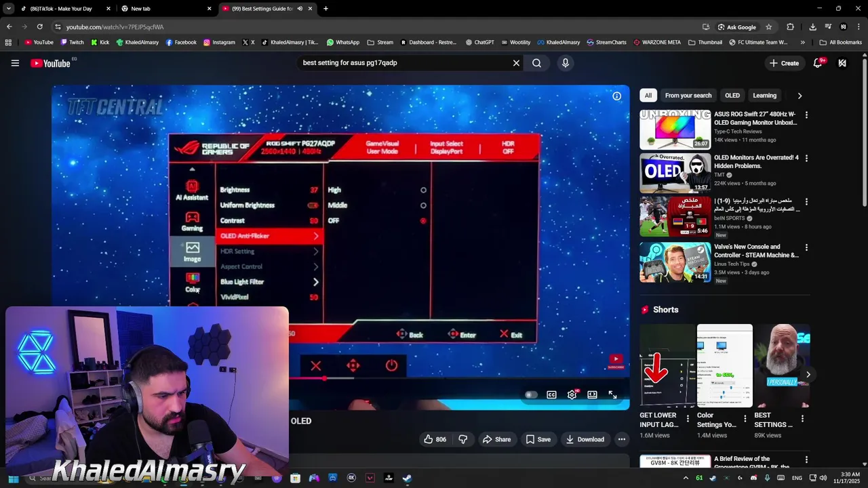868x488 pixels.
Task: Open a new browser tab
Action: (x=325, y=8)
